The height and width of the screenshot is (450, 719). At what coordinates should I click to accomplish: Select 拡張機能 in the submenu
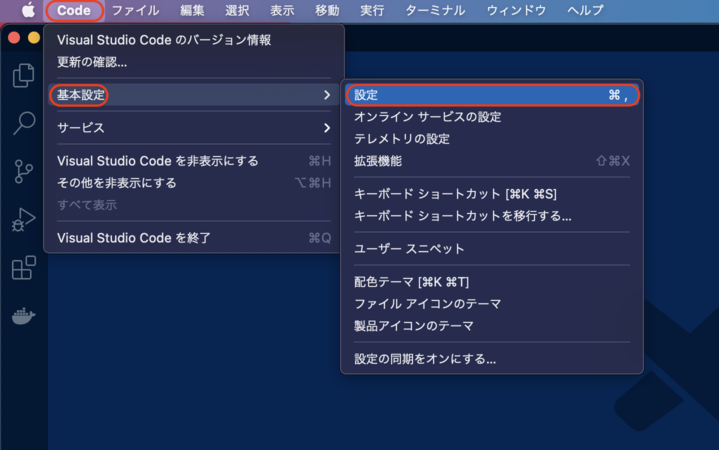[x=492, y=161]
